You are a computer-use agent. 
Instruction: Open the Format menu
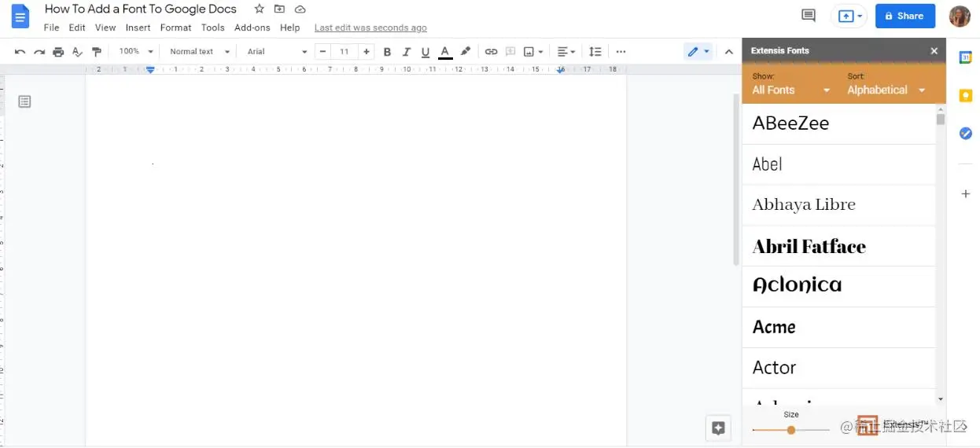click(175, 28)
